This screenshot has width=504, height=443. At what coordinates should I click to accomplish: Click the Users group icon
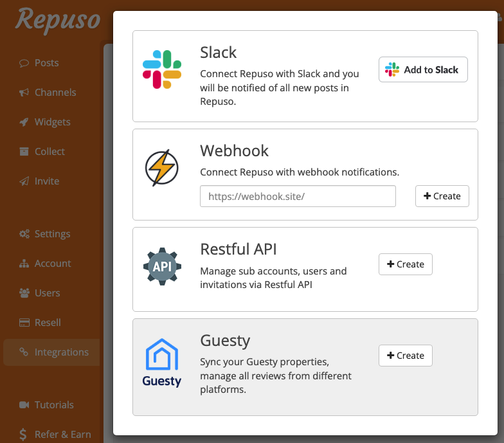coord(24,293)
